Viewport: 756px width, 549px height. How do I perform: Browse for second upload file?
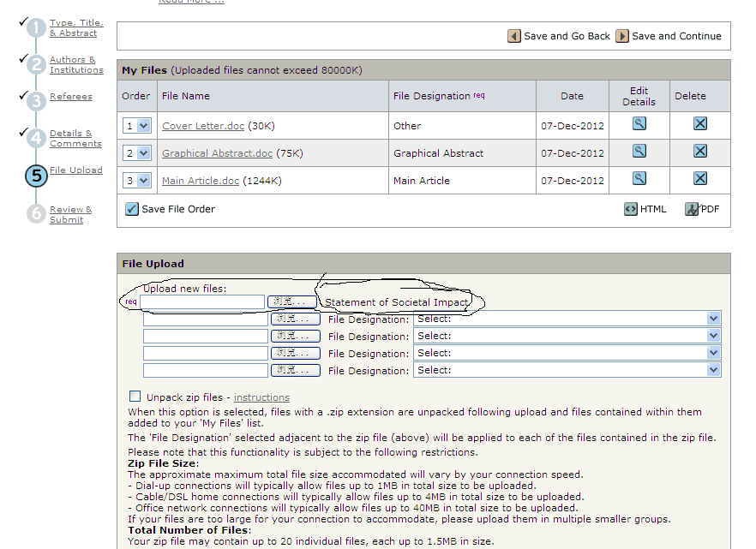[x=296, y=319]
